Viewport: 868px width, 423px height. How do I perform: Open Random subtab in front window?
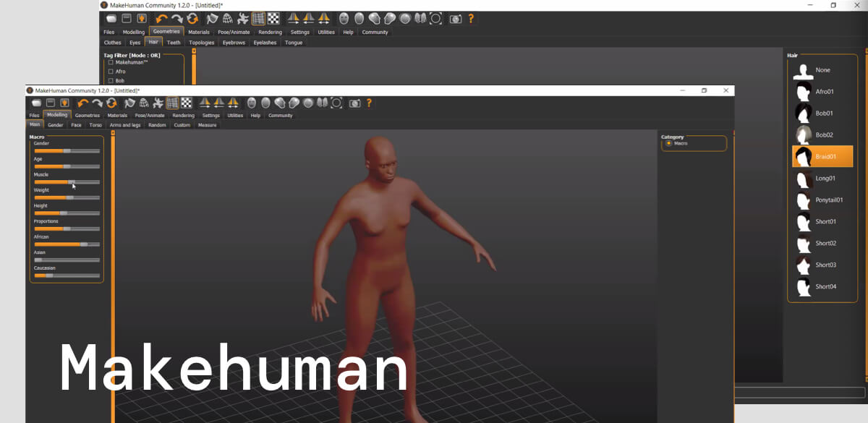click(x=157, y=125)
